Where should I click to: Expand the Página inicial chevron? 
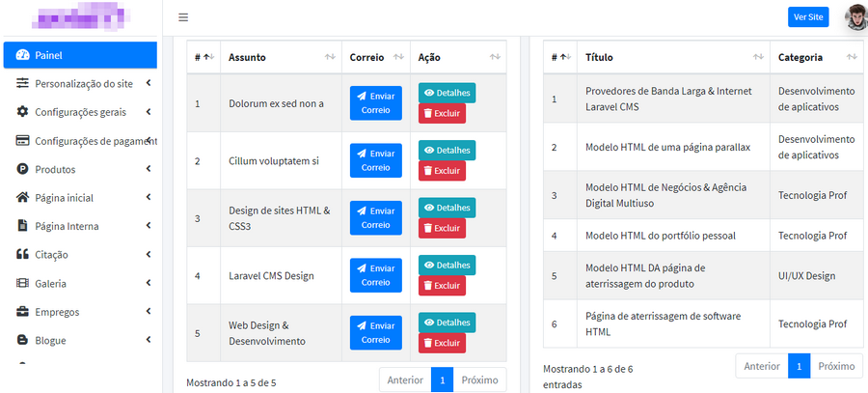click(149, 197)
